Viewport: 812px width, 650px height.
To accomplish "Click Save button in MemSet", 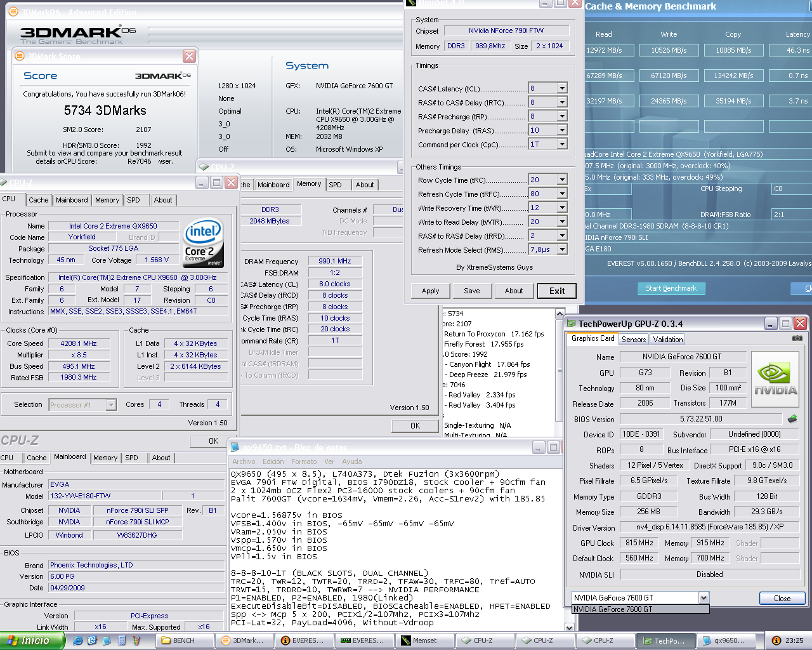I will [x=472, y=291].
